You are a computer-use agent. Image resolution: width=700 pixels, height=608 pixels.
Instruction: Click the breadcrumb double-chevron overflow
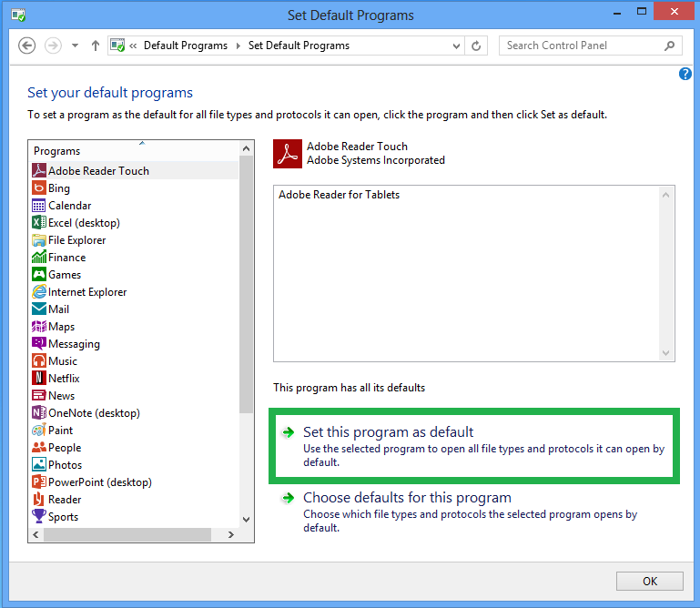pyautogui.click(x=133, y=46)
